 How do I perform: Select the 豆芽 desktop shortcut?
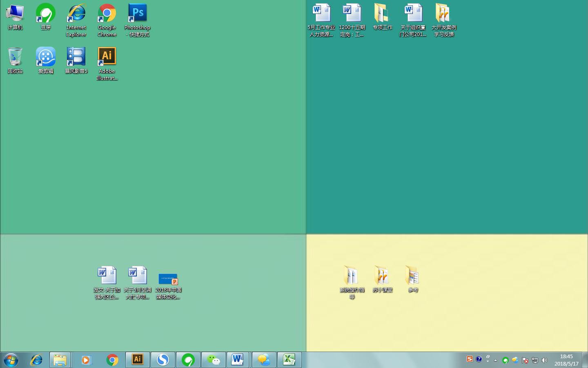point(45,13)
